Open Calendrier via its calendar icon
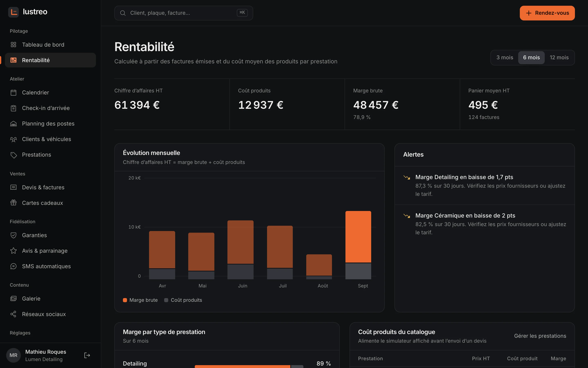Screen dimensions: 588x368 pos(13,92)
